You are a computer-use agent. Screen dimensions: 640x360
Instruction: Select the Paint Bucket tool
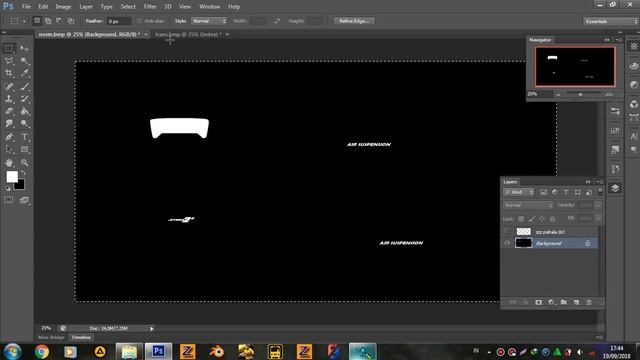pos(24,111)
